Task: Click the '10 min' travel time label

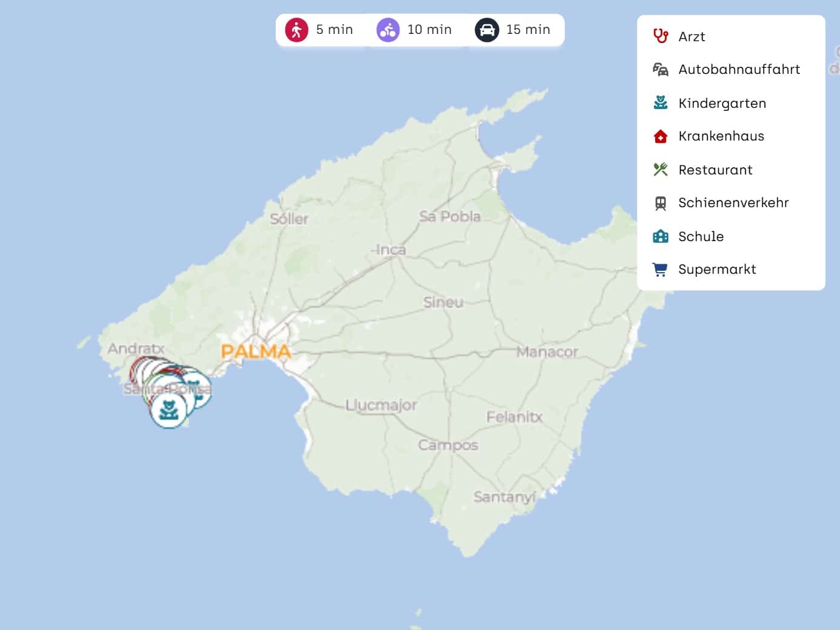Action: [x=429, y=30]
